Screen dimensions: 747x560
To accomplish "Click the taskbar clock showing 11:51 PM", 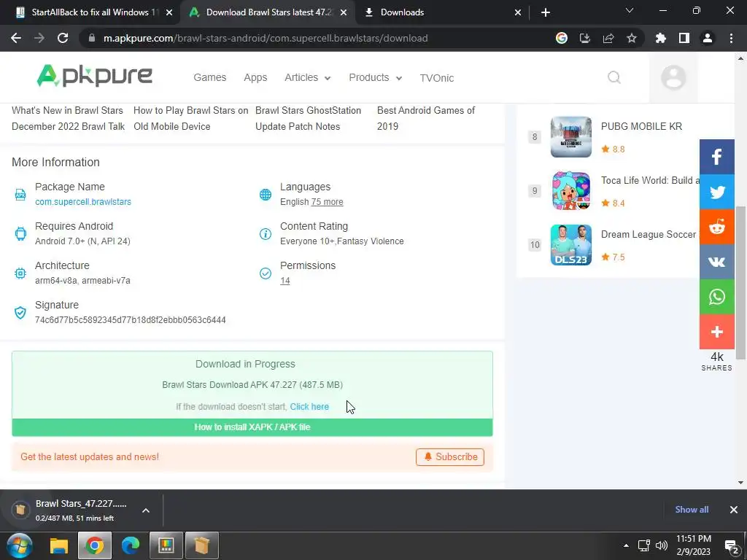I will [x=694, y=545].
